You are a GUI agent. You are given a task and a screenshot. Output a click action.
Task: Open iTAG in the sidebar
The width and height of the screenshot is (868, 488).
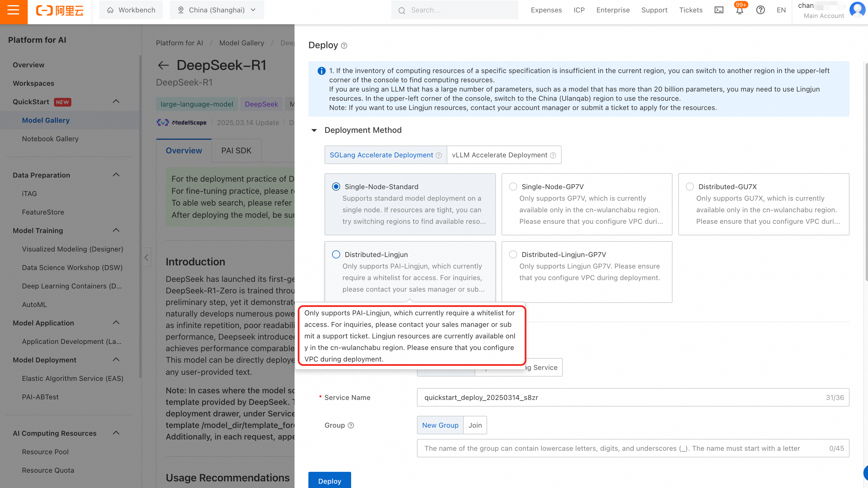click(x=29, y=194)
